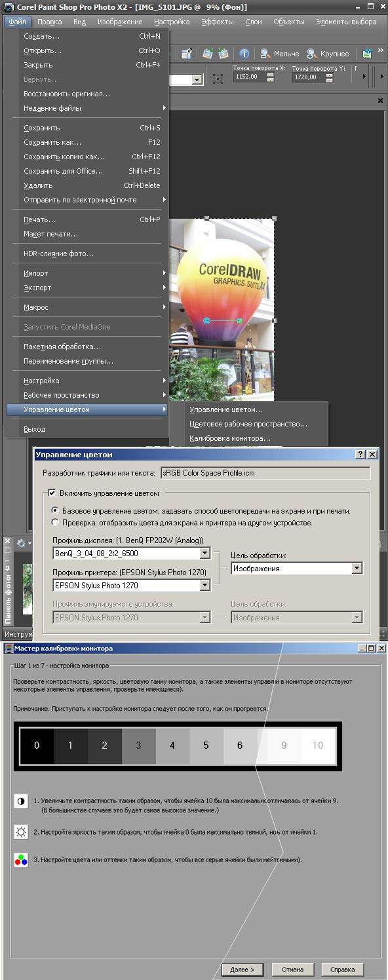Open the Эффекты menu
The height and width of the screenshot is (980, 388).
click(x=217, y=22)
